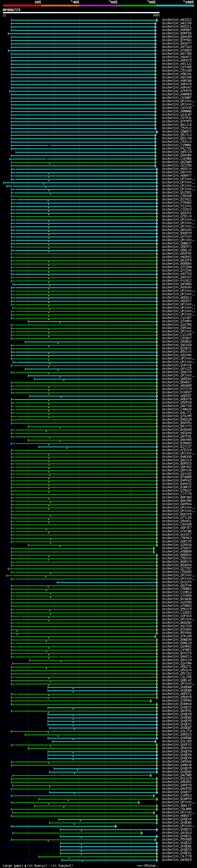Select UniRef100_Q5E973 label
Screen dimensions: 197x868
tap(177, 247)
